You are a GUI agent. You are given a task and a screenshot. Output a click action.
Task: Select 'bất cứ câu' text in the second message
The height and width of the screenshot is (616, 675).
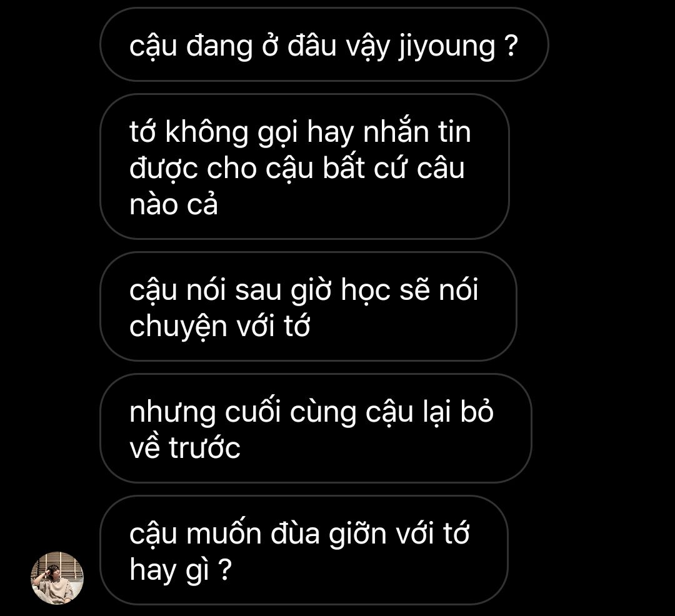394,167
